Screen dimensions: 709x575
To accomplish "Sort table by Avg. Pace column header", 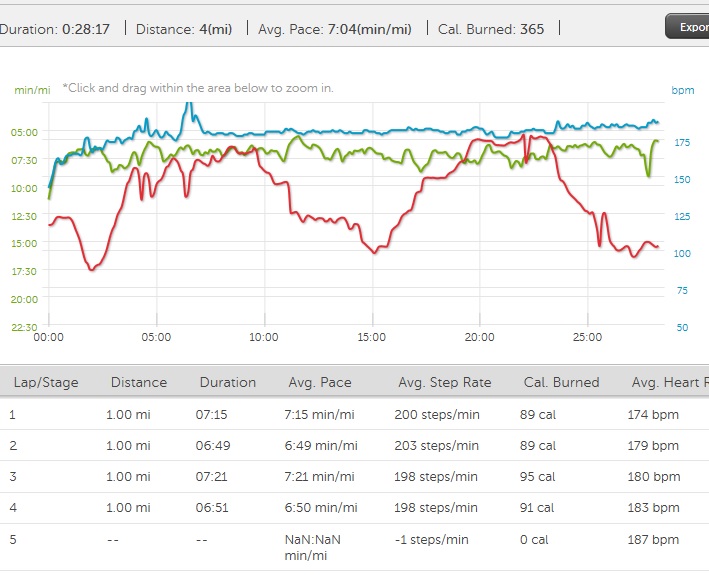I will pyautogui.click(x=321, y=382).
